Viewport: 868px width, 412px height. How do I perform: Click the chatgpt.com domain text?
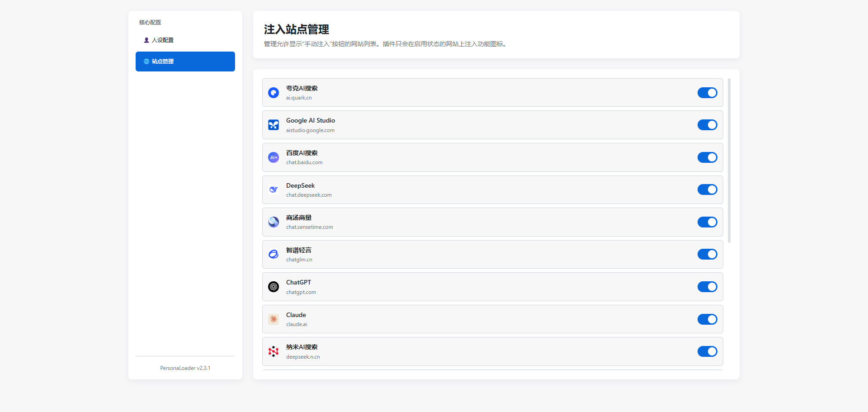(301, 292)
